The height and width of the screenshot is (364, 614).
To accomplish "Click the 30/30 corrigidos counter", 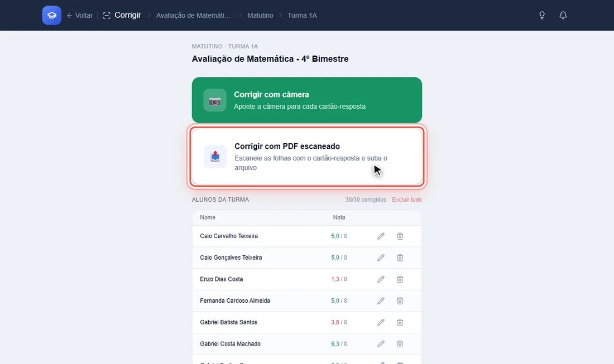I will 366,200.
